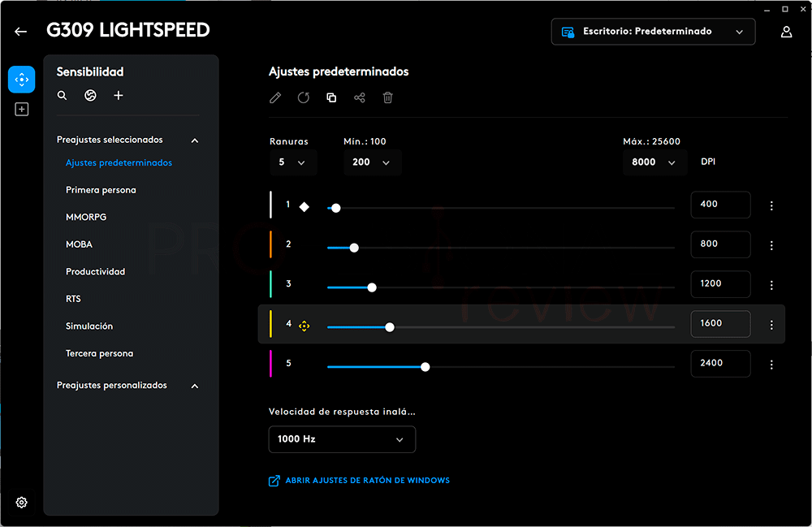The width and height of the screenshot is (812, 527).
Task: Open settings gear at bottom left
Action: (21, 502)
